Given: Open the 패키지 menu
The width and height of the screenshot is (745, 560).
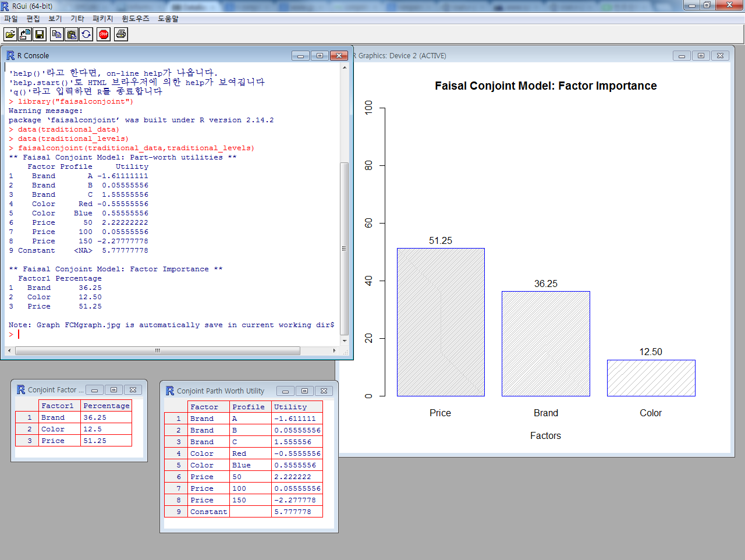Looking at the screenshot, I should click(x=103, y=19).
